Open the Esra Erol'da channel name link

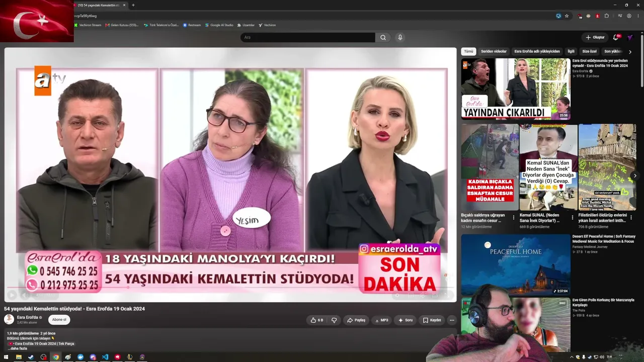click(x=28, y=317)
